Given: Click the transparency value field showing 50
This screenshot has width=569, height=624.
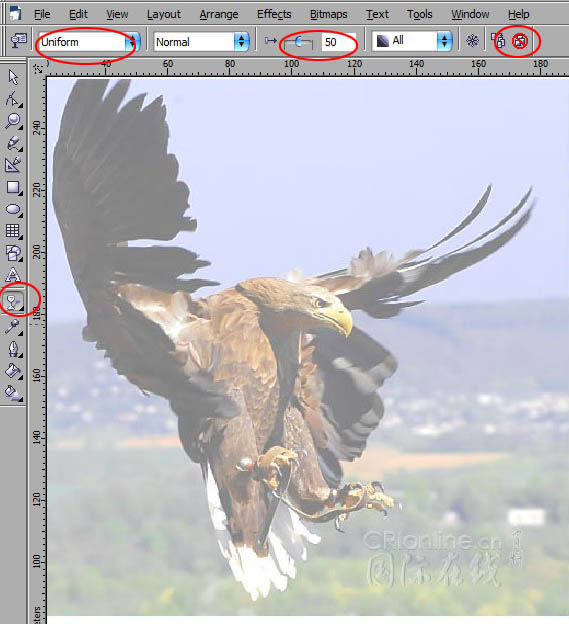Looking at the screenshot, I should click(x=338, y=42).
